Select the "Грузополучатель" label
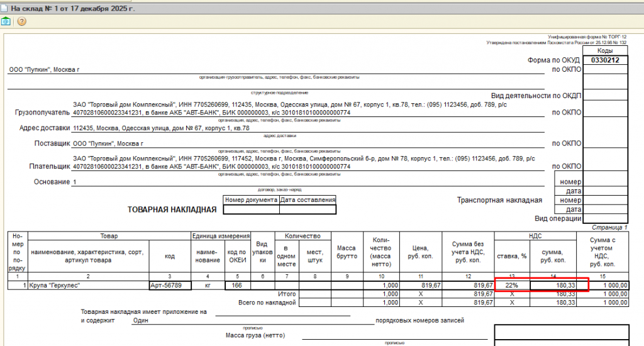This screenshot has height=346, width=644. tap(42, 112)
